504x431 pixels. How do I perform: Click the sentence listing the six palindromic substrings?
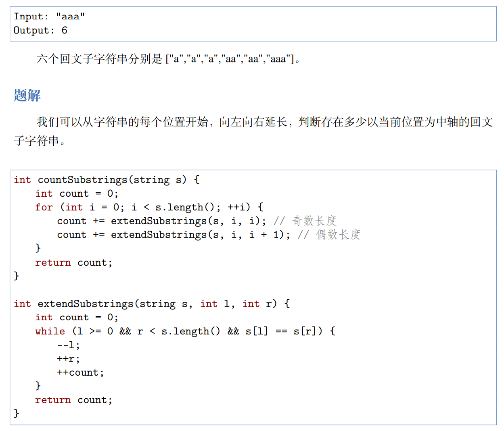point(168,59)
